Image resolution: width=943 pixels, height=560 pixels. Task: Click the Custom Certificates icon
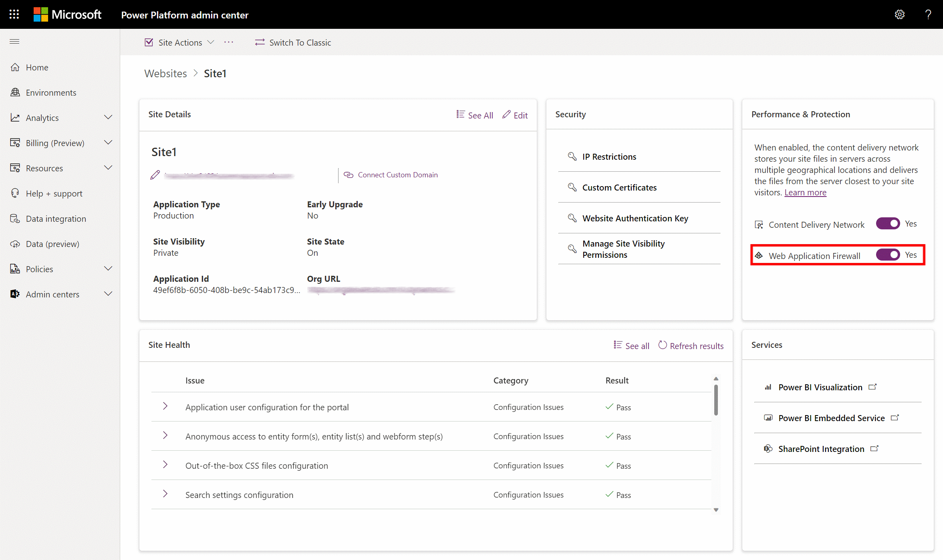572,187
